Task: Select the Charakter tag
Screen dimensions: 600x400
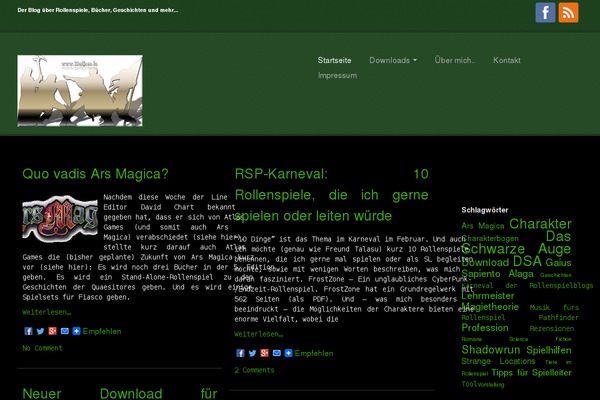Action: point(540,224)
